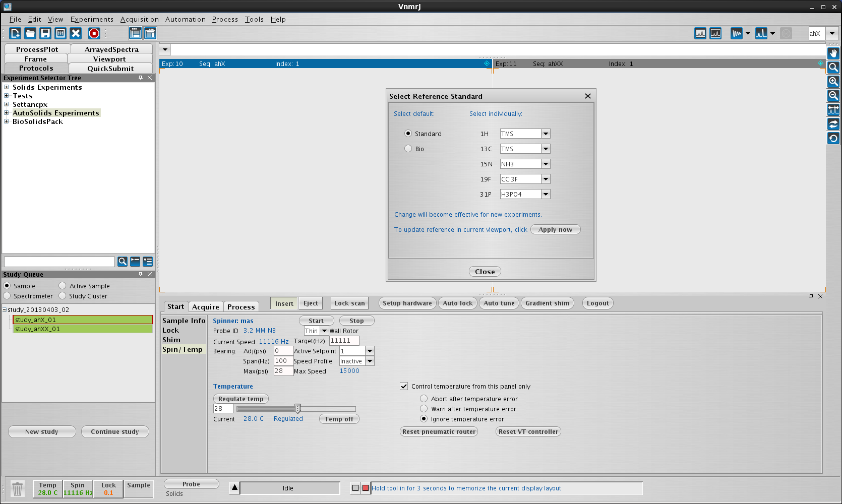Switch to the Acquire tab
Image resolution: width=842 pixels, height=504 pixels.
206,307
